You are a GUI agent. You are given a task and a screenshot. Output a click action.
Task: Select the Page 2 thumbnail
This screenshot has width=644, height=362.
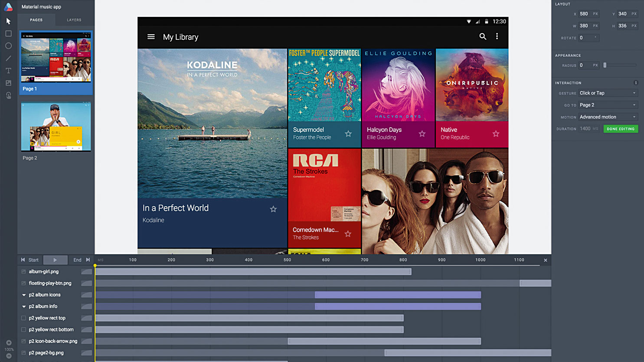coord(56,126)
